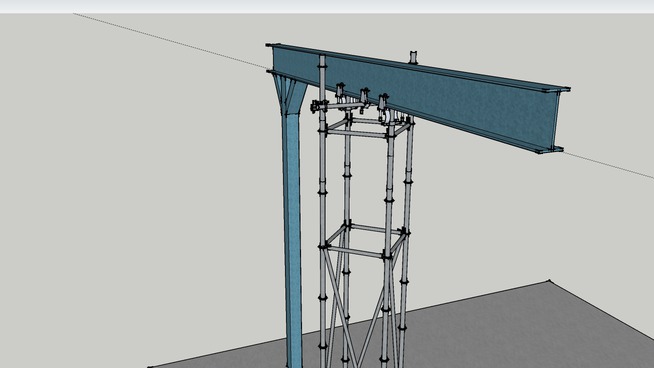This screenshot has height=368, width=654.
Task: Select the pipe stub on top of beam
Action: click(413, 57)
